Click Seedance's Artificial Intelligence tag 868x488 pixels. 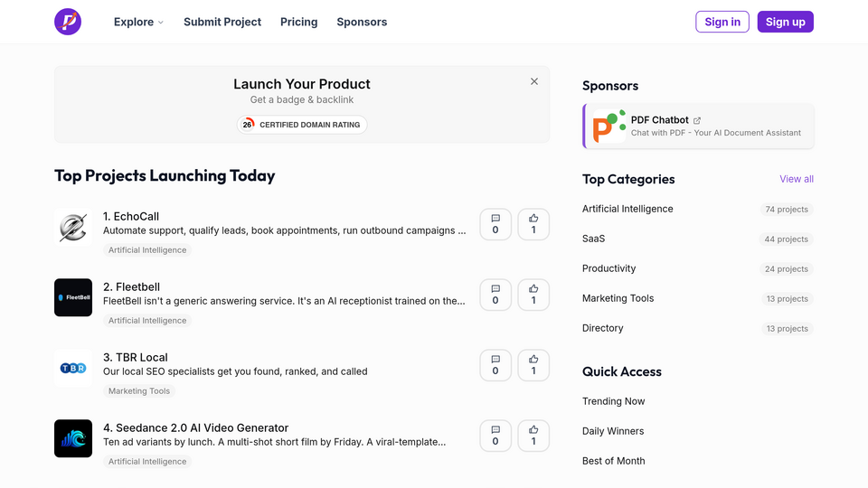coord(147,462)
